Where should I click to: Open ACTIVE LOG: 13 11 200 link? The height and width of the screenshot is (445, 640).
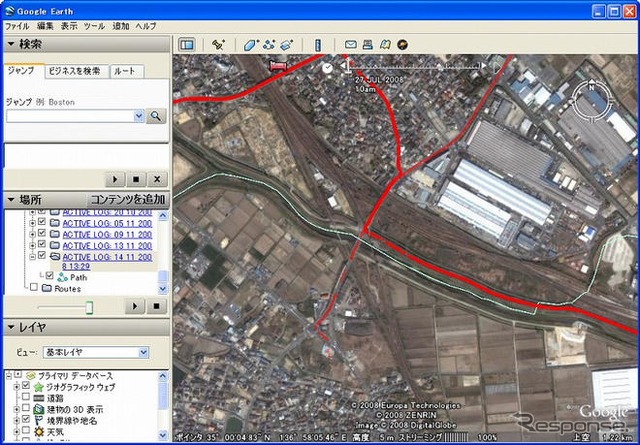(x=107, y=246)
